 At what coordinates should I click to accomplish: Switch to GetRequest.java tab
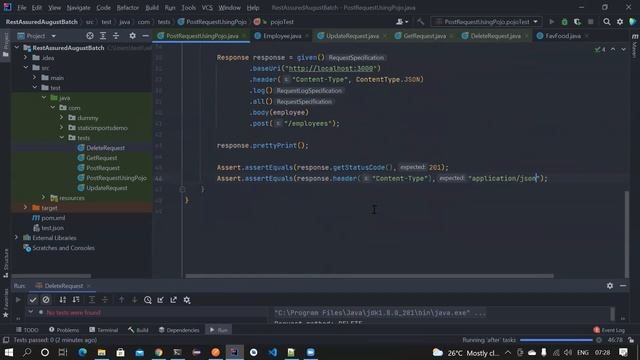(x=424, y=36)
